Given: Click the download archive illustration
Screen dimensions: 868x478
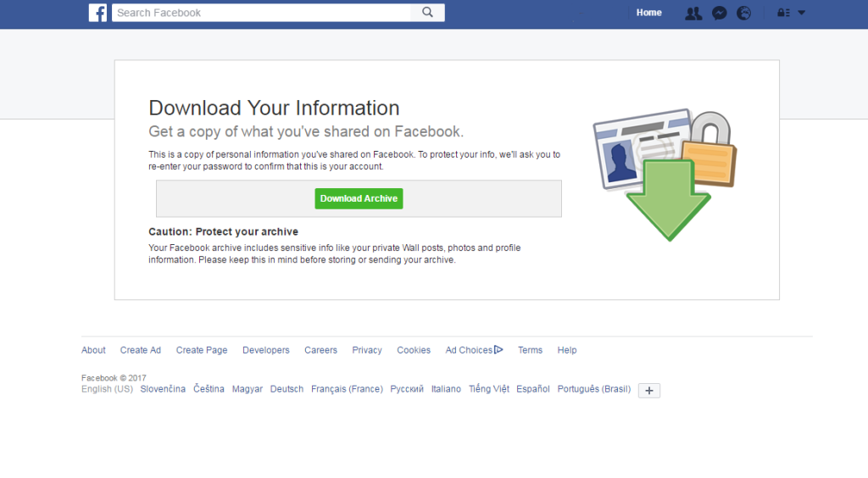Looking at the screenshot, I should tap(665, 175).
